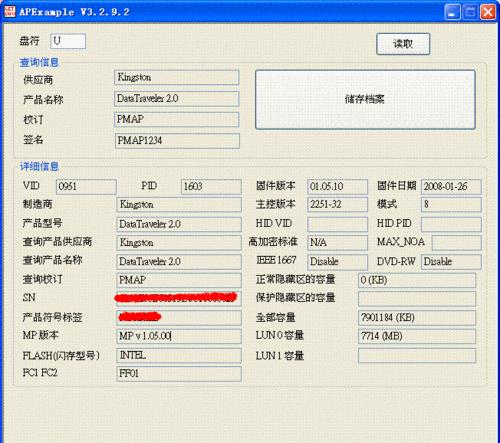Screen dimensions: 500x443
Task: Click the IEEE 1667 Disable field
Action: click(x=337, y=261)
